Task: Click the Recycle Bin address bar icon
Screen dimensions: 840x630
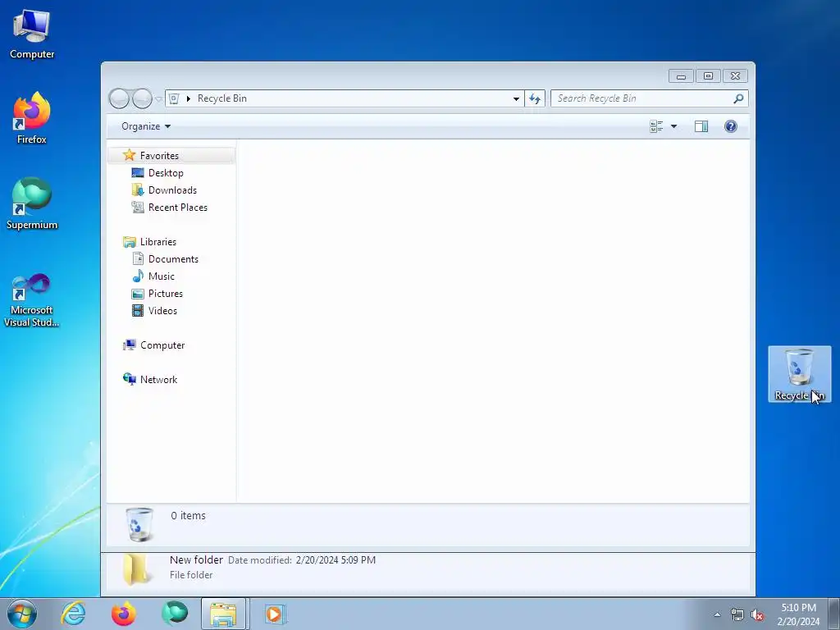Action: point(174,98)
